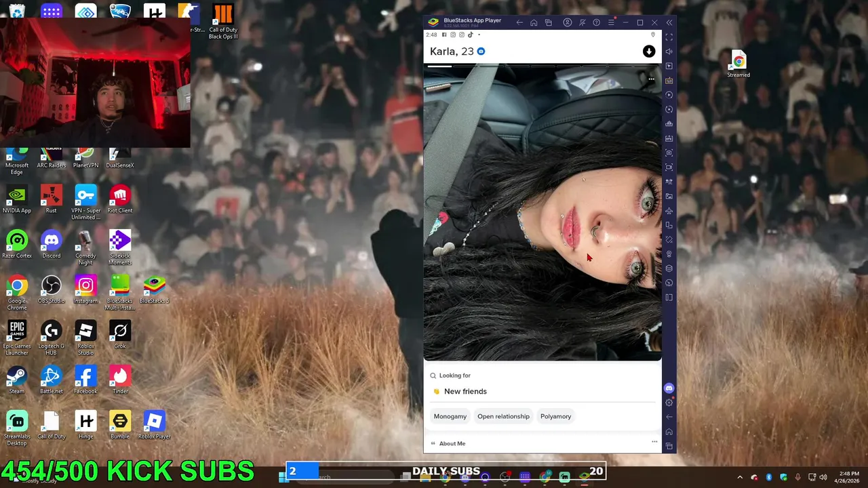Click the Android home icon in sidebar bottom
This screenshot has height=488, width=868.
669,432
